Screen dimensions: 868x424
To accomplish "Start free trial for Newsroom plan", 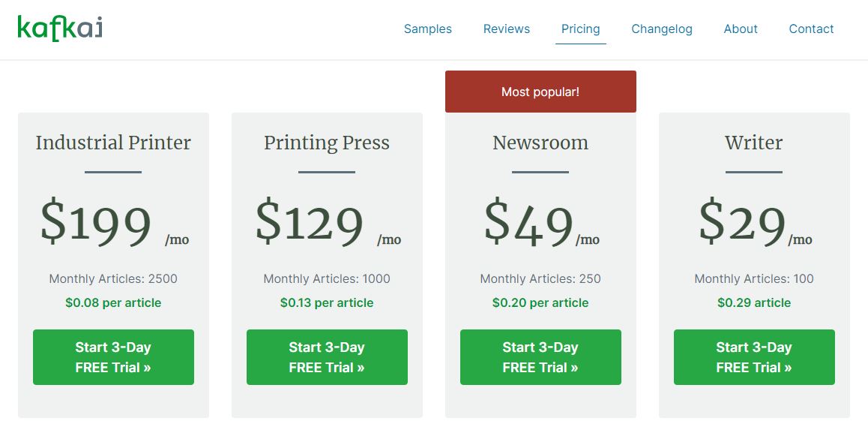I will point(540,357).
